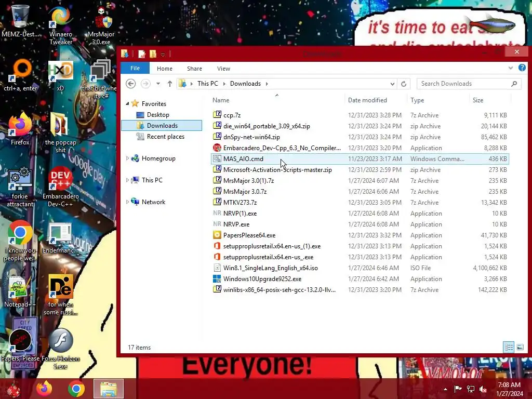The height and width of the screenshot is (399, 532).
Task: Select dnSpy-net-win64.zip file
Action: [x=360, y=137]
